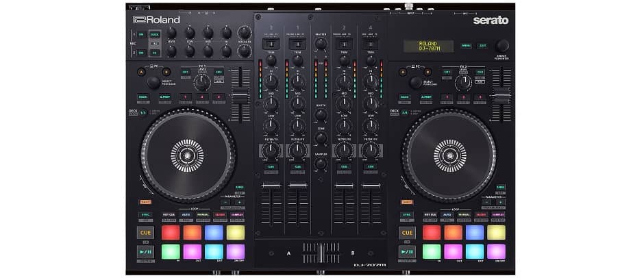Select SAMPLER pad mode on left deck
This screenshot has width=644, height=278.
pyautogui.click(x=237, y=214)
